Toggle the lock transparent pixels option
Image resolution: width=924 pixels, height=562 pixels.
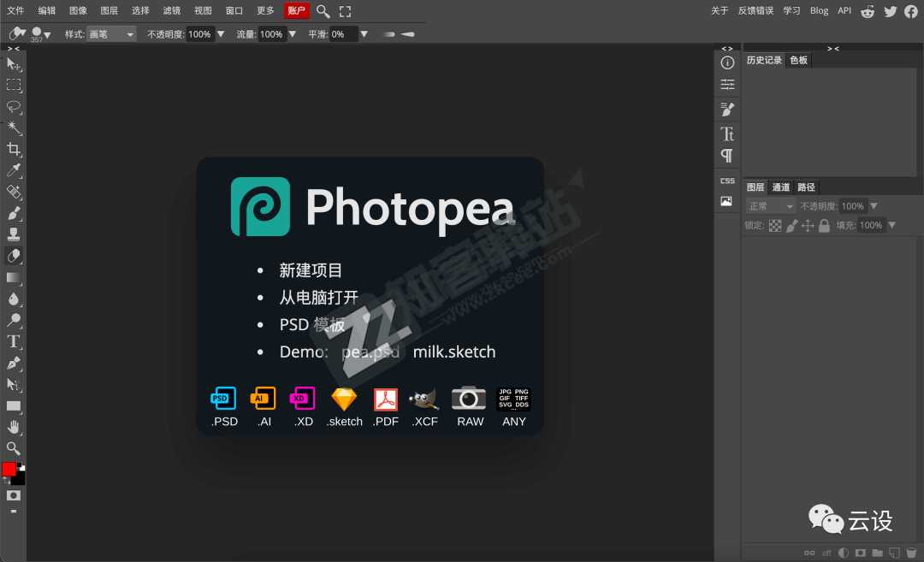(x=774, y=225)
